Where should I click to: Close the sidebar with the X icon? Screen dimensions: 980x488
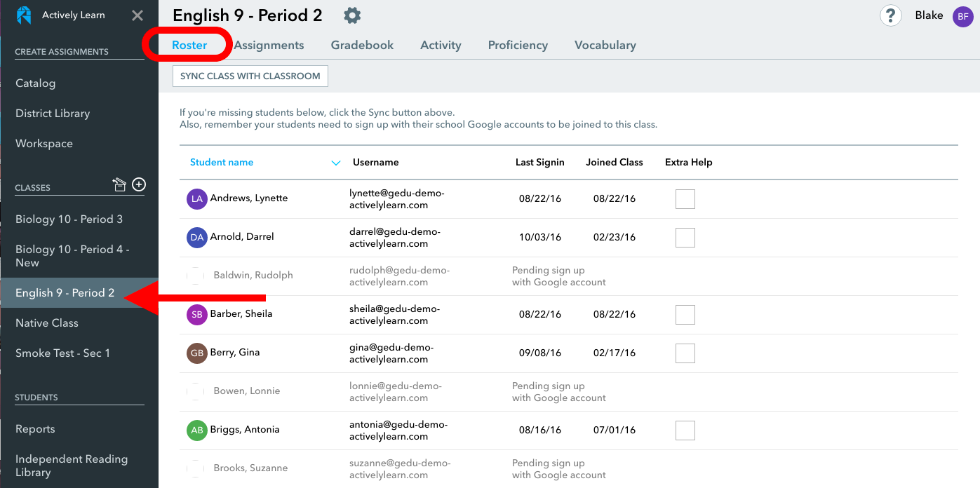(x=137, y=15)
